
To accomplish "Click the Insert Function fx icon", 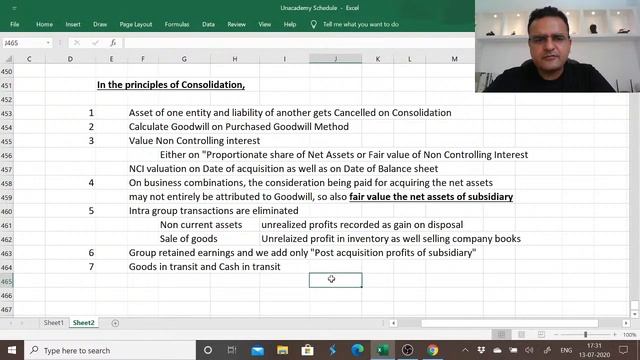I will point(113,43).
